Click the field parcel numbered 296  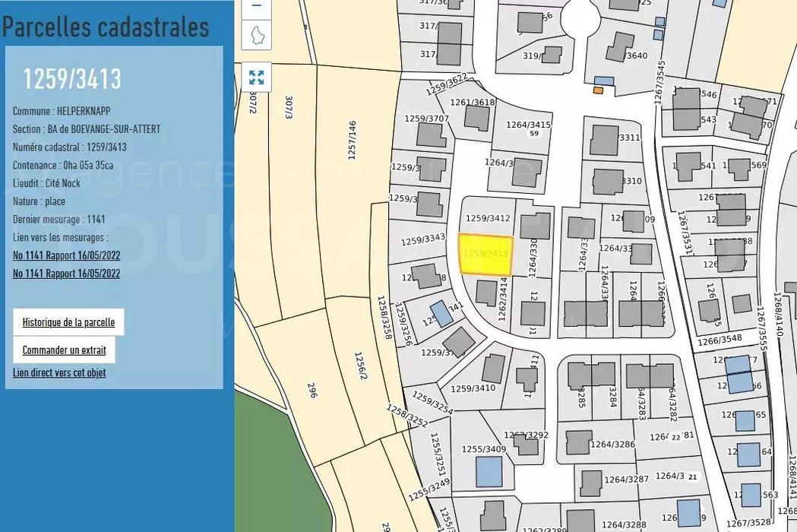tap(312, 389)
